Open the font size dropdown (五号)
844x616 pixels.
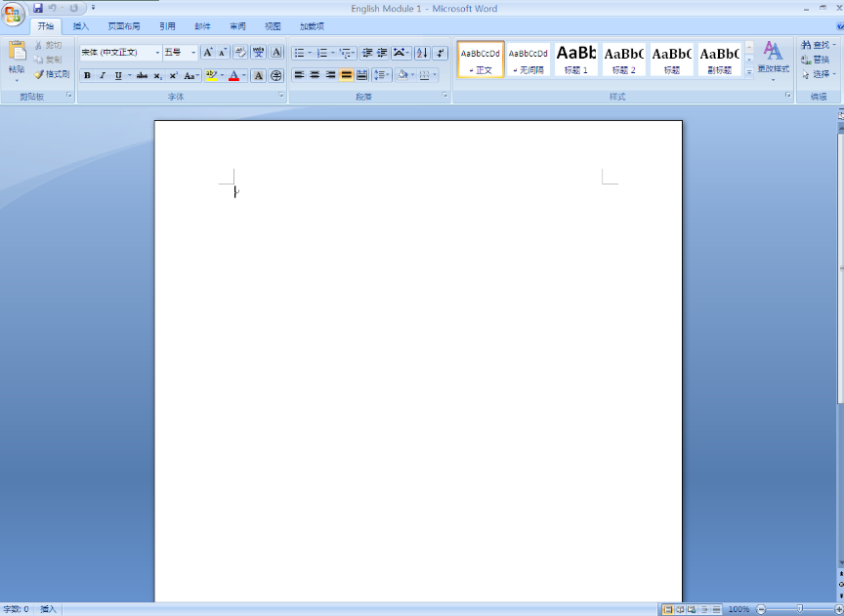[x=193, y=53]
